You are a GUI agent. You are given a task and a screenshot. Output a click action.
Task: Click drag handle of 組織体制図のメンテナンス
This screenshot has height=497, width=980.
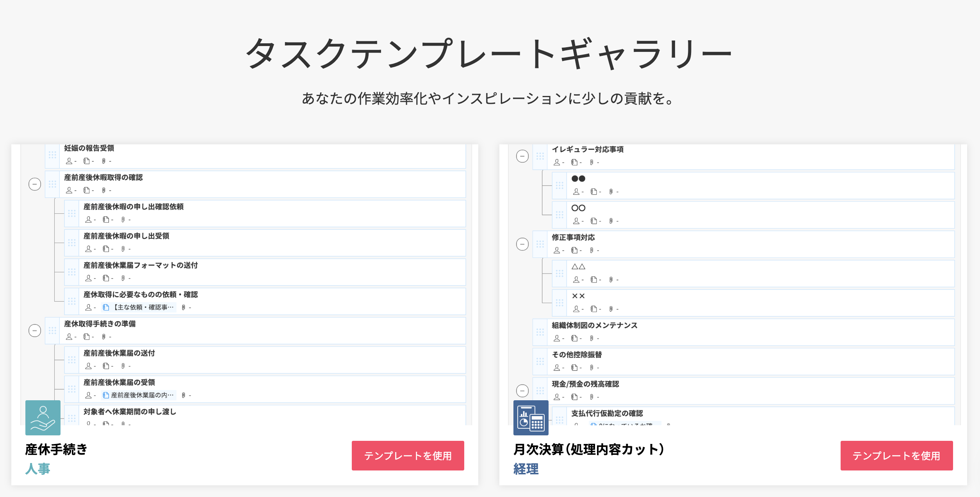[x=540, y=332]
